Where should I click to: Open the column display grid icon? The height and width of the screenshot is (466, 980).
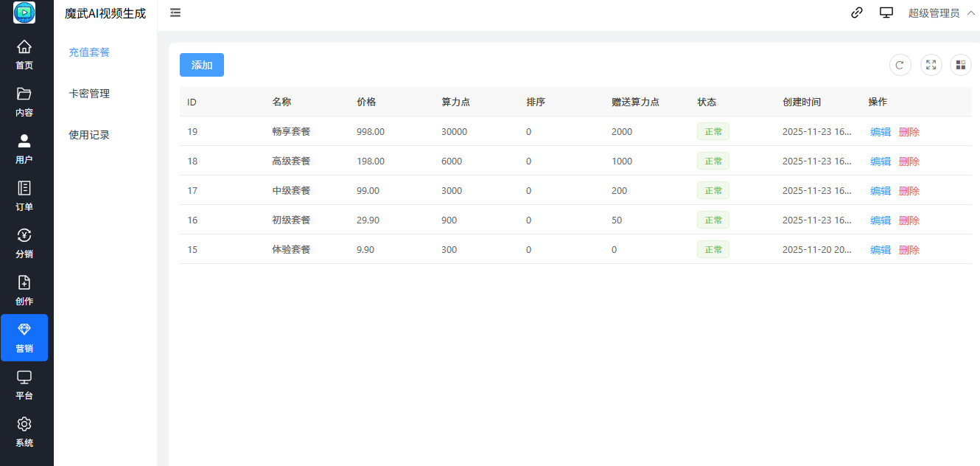click(960, 65)
